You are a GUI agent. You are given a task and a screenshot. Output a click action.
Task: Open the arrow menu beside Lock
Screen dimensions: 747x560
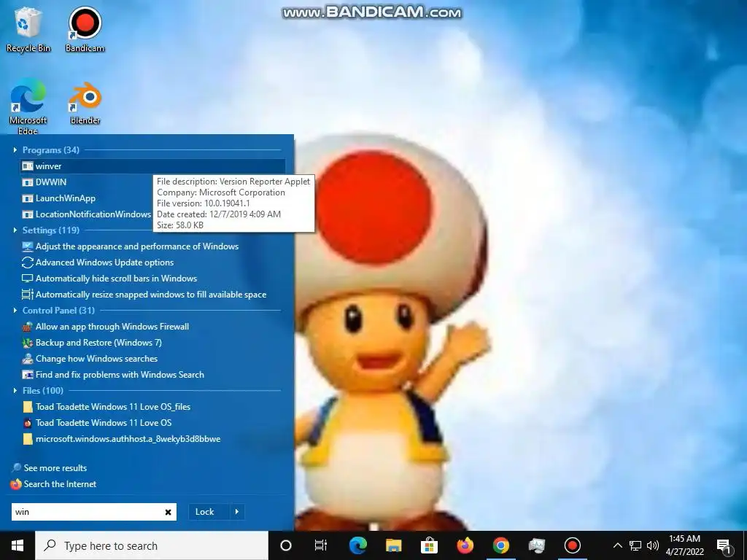[x=237, y=512]
